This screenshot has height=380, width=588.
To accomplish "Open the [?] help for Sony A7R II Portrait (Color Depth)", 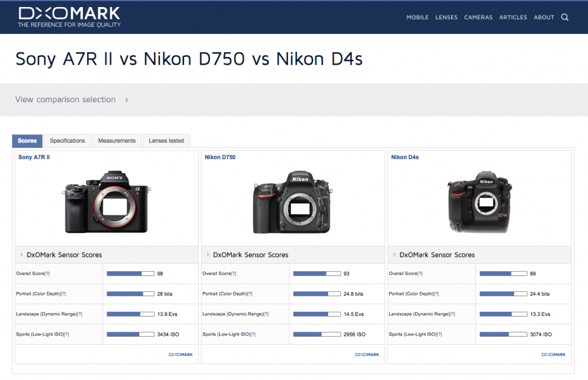I will point(64,294).
